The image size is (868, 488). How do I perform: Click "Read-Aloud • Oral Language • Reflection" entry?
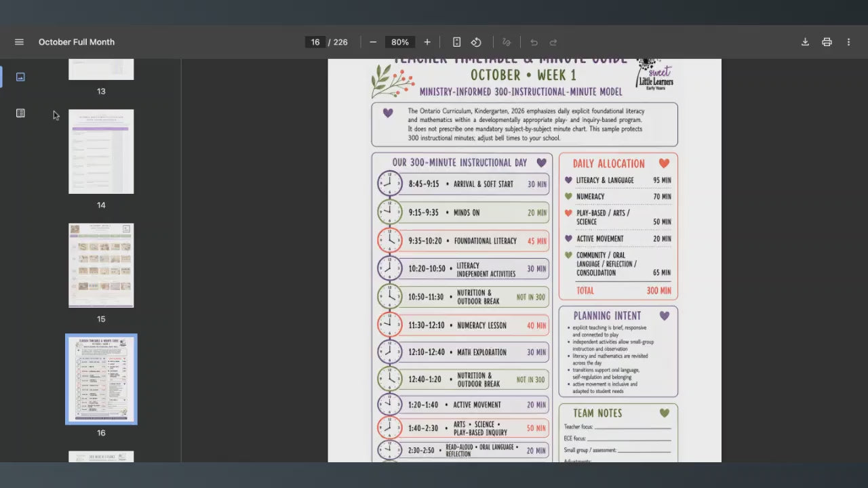click(x=482, y=451)
